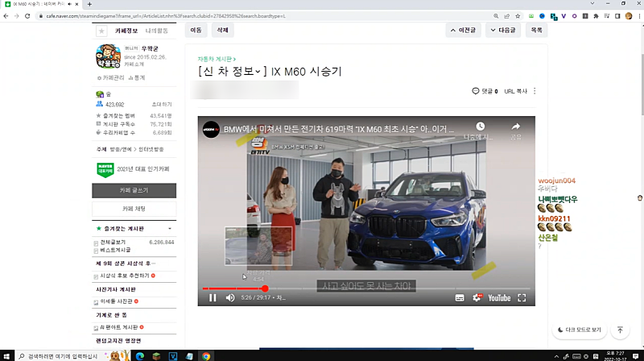Open the tab search chevron
Image resolution: width=644 pixels, height=361 pixels.
tap(592, 3)
